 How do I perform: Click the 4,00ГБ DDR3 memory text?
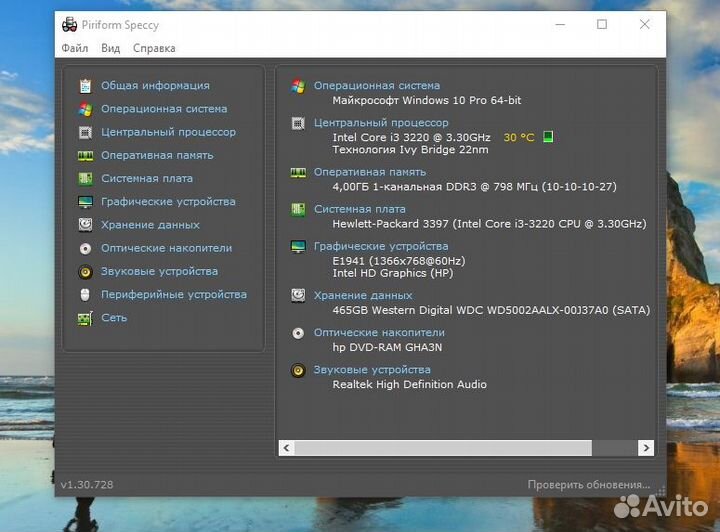pyautogui.click(x=474, y=187)
